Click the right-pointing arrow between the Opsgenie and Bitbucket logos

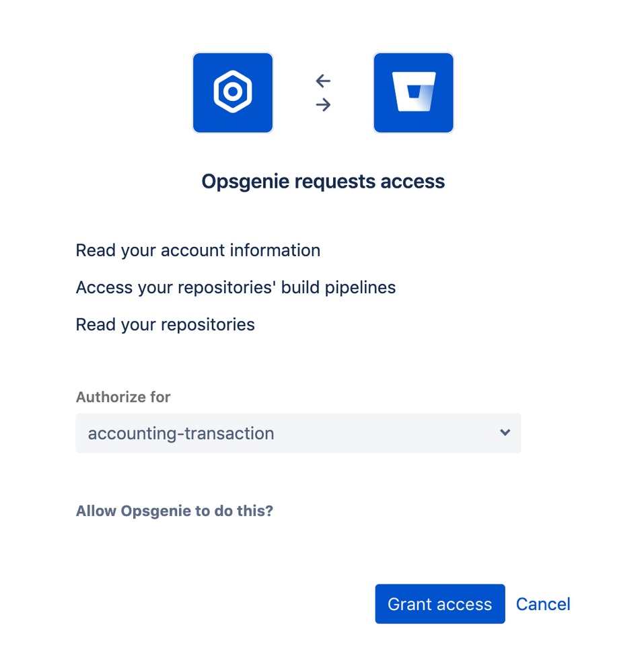323,104
